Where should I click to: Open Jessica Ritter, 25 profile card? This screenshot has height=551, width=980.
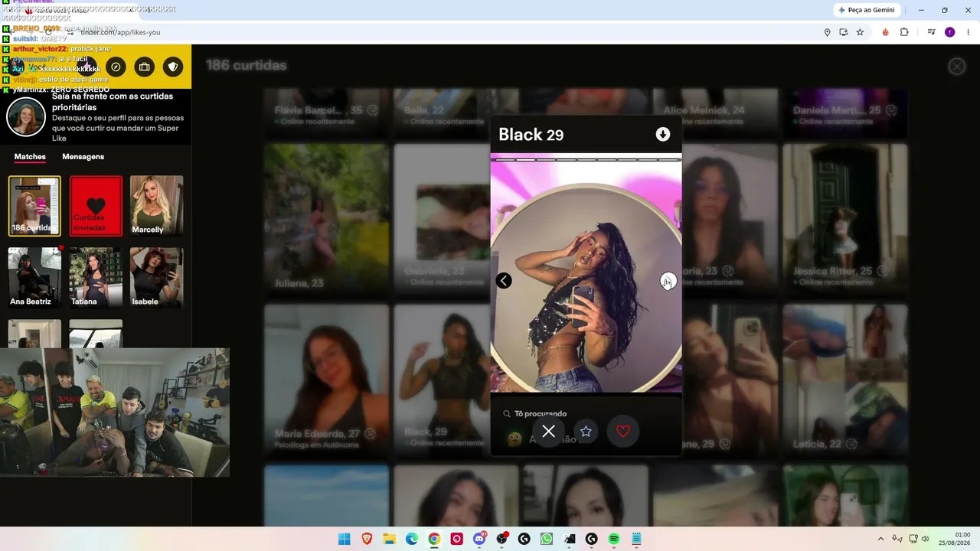[x=845, y=218]
